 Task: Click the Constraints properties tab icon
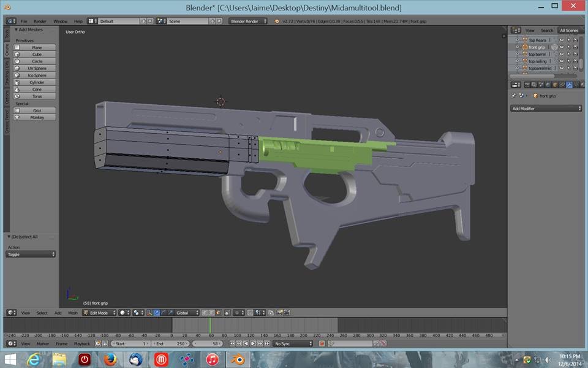[x=562, y=85]
